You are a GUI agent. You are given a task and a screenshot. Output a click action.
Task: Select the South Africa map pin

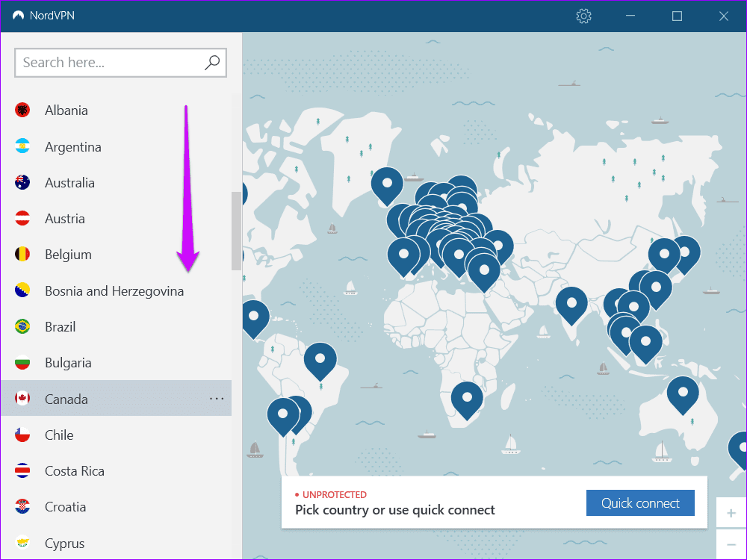(x=467, y=399)
